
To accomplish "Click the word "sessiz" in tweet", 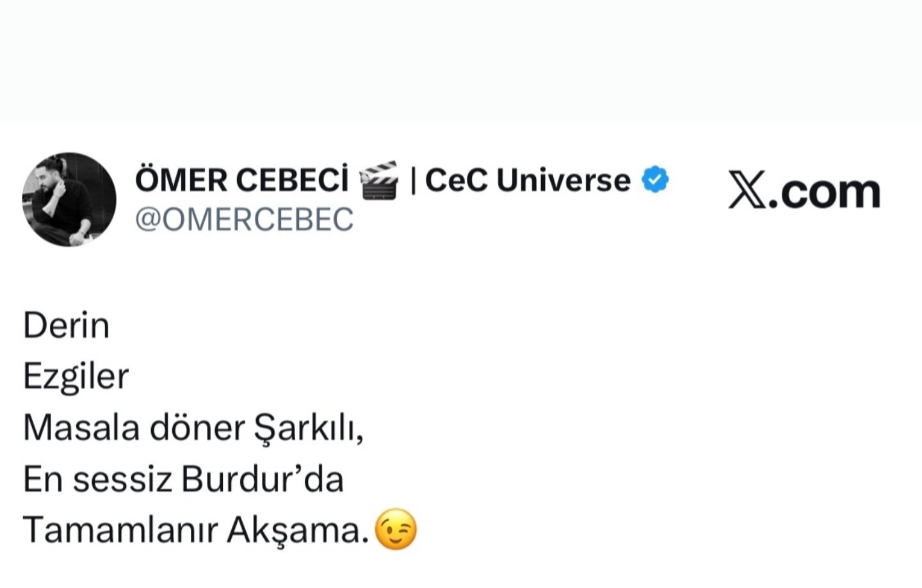I will [x=122, y=479].
